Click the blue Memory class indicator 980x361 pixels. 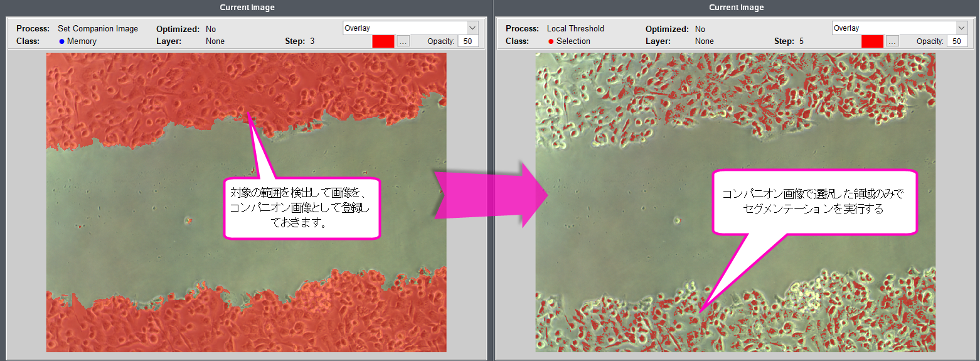point(62,41)
